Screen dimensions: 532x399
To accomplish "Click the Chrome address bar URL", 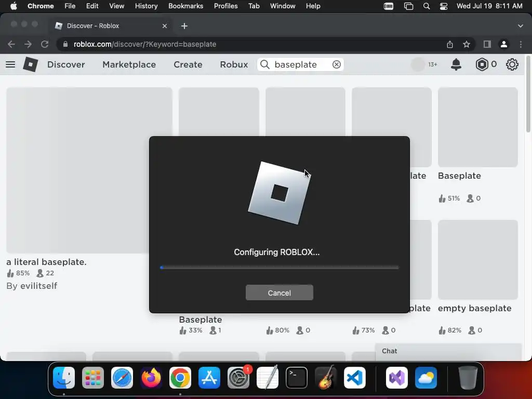I will 145,44.
